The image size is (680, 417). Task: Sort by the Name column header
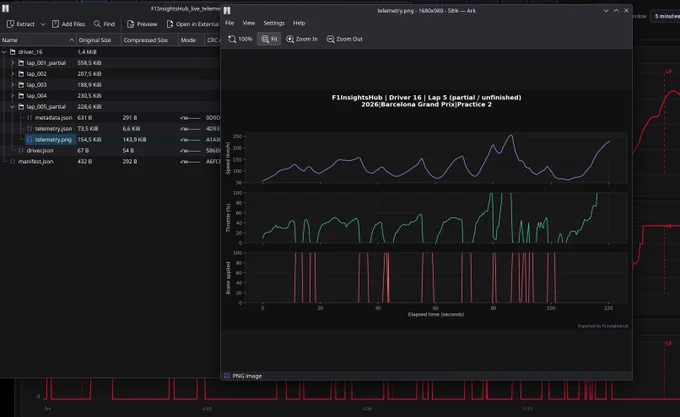click(x=38, y=40)
